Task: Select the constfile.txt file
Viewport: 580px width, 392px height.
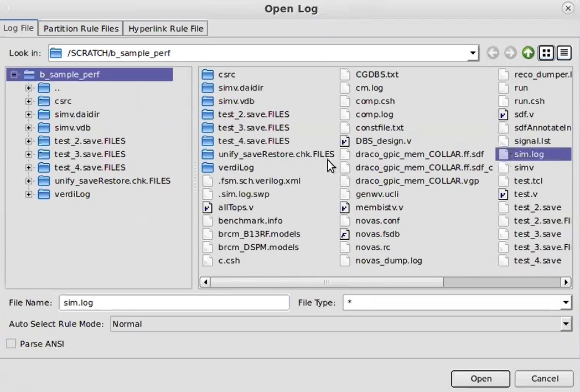Action: pos(372,128)
